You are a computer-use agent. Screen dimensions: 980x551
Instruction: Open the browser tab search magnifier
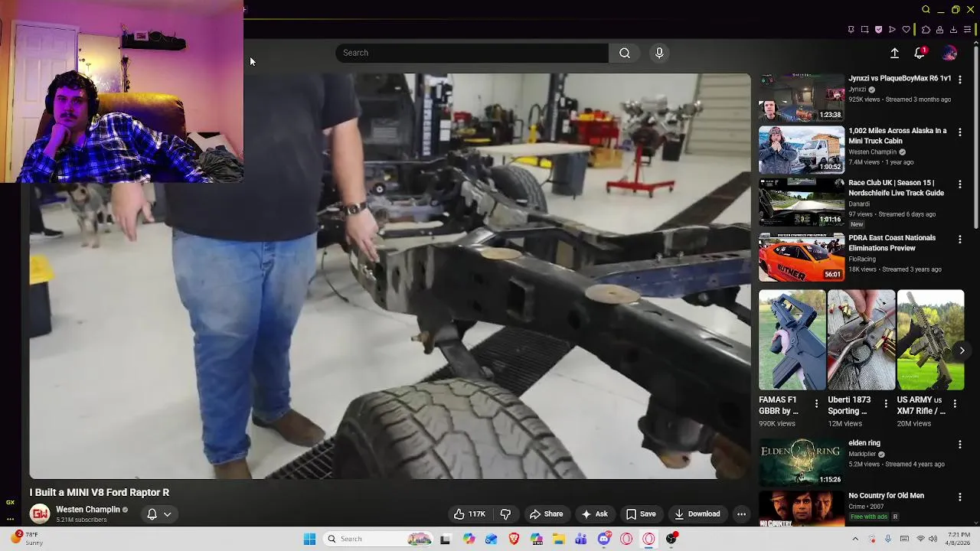(x=926, y=10)
